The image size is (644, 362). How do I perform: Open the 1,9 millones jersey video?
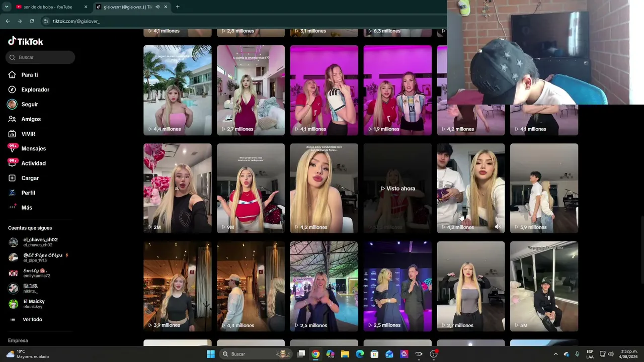397,90
